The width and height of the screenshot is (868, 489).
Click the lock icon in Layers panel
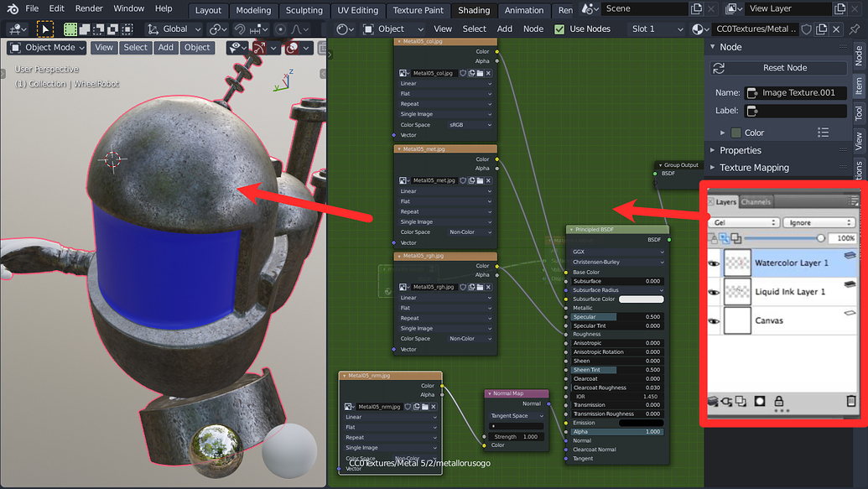coord(779,401)
